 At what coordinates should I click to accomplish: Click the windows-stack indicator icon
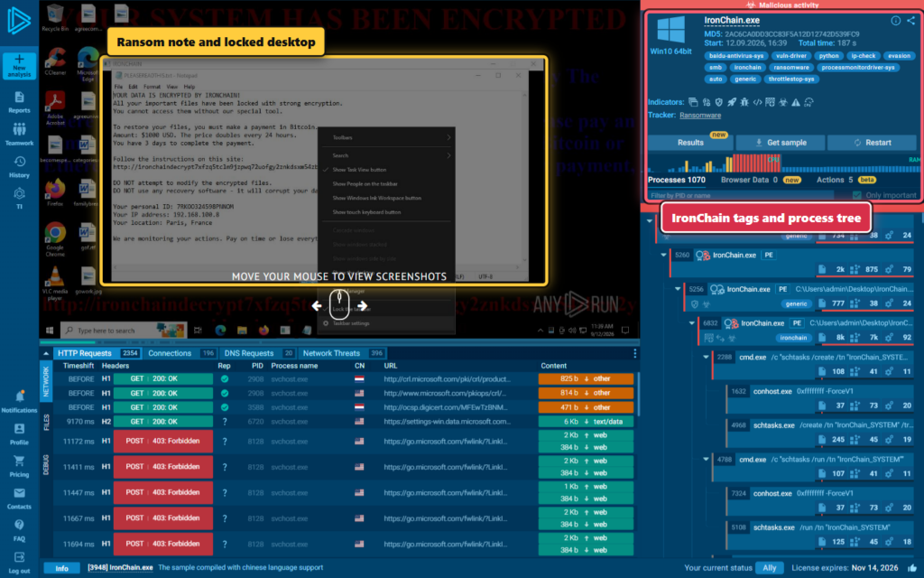pos(693,102)
